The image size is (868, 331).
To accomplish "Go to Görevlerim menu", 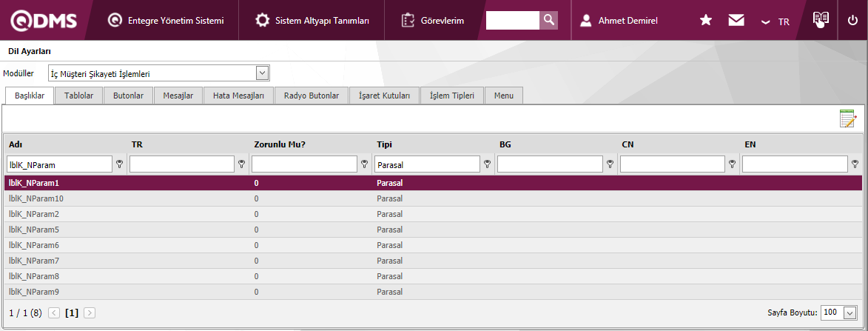I will 432,21.
